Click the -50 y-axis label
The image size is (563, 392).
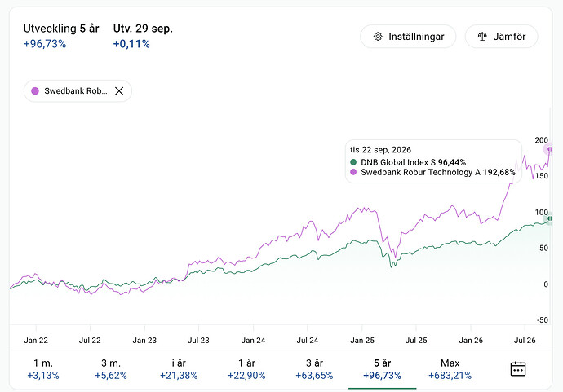point(543,320)
